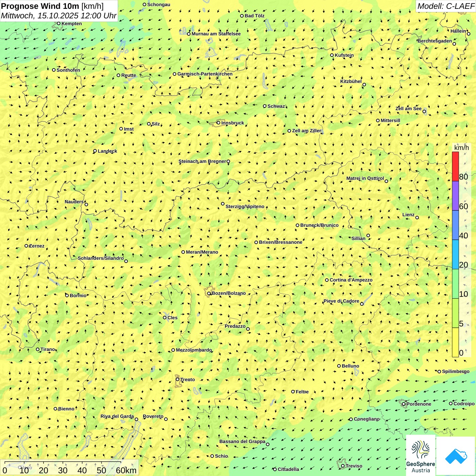Click the Treviso city label

(x=354, y=466)
